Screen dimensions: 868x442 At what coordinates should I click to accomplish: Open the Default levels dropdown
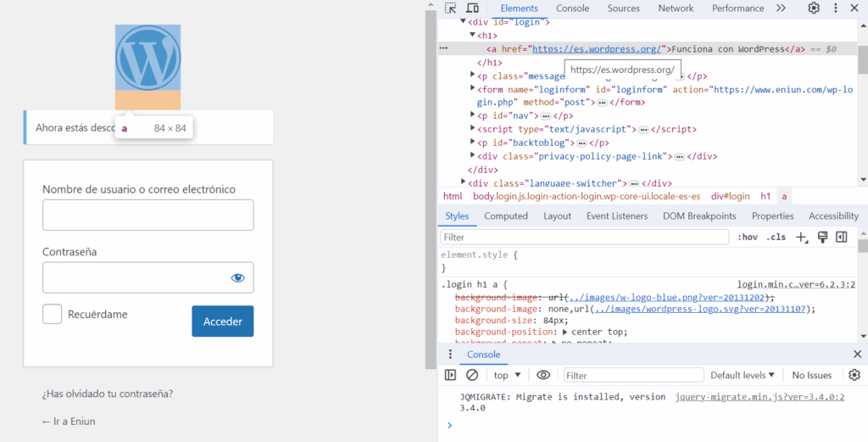pos(743,375)
